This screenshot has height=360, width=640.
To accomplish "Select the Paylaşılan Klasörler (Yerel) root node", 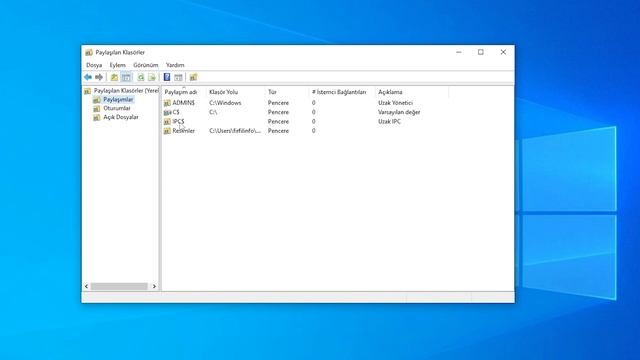I will [126, 91].
